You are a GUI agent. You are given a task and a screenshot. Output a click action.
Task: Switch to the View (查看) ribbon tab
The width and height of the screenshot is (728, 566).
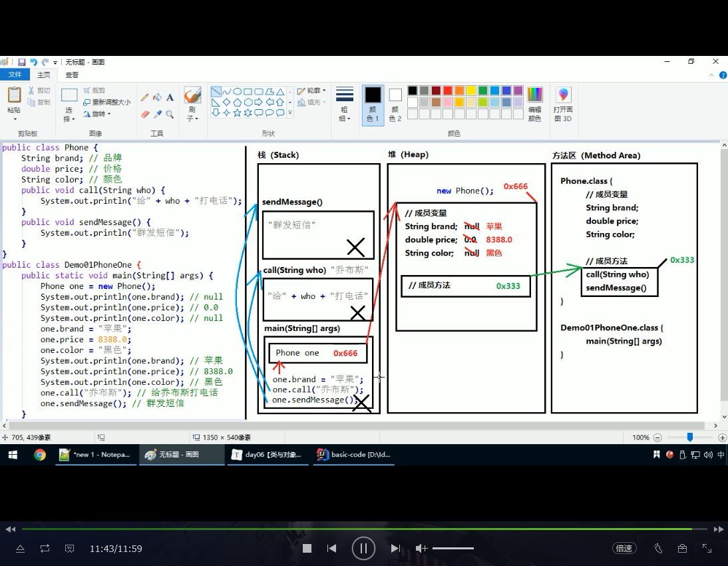tap(72, 75)
